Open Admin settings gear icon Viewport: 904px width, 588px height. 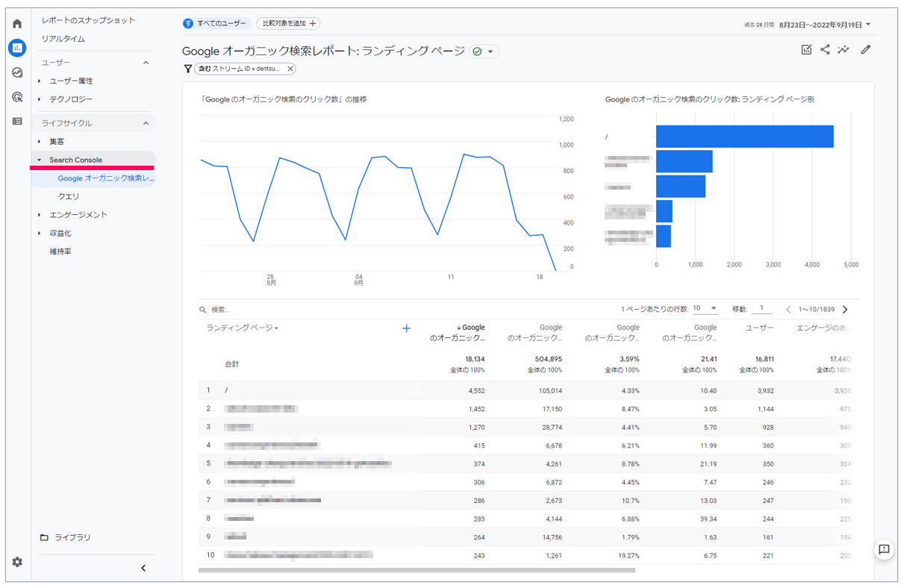pyautogui.click(x=17, y=562)
